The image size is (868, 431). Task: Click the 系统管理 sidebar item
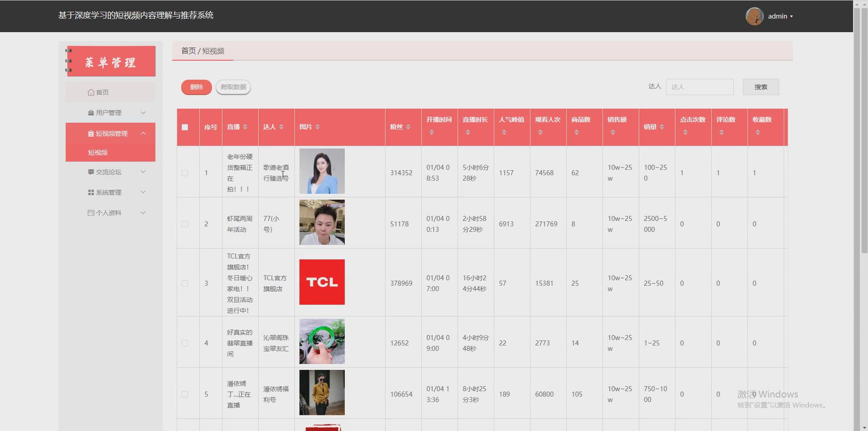click(111, 192)
